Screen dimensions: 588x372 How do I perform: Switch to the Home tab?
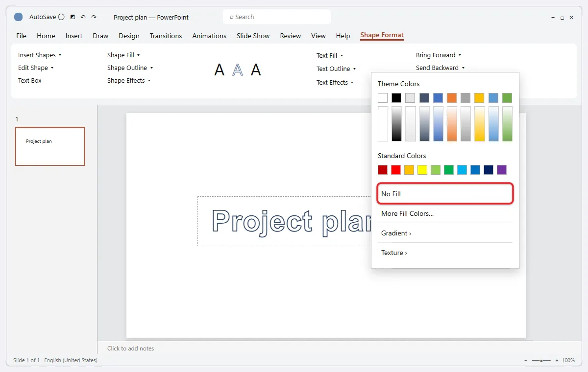pos(46,36)
